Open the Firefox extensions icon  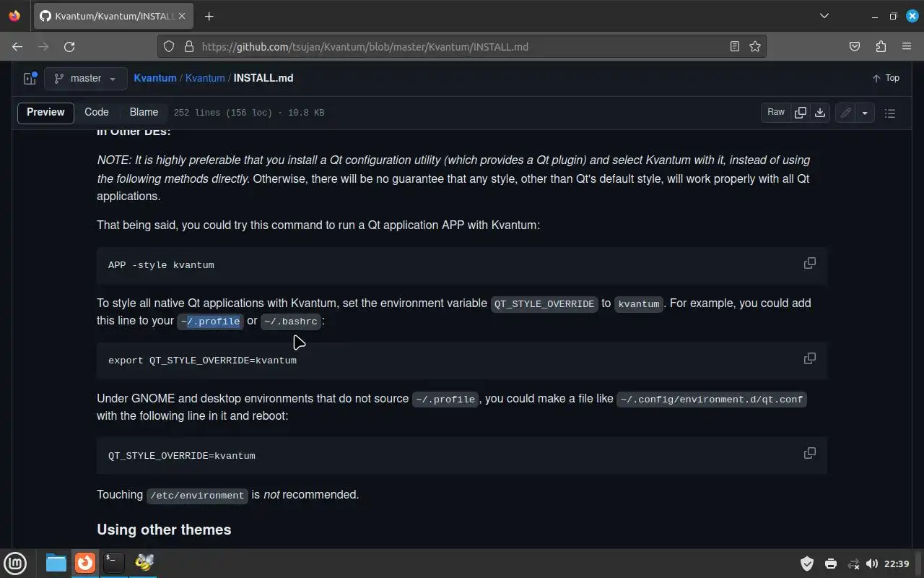click(881, 46)
